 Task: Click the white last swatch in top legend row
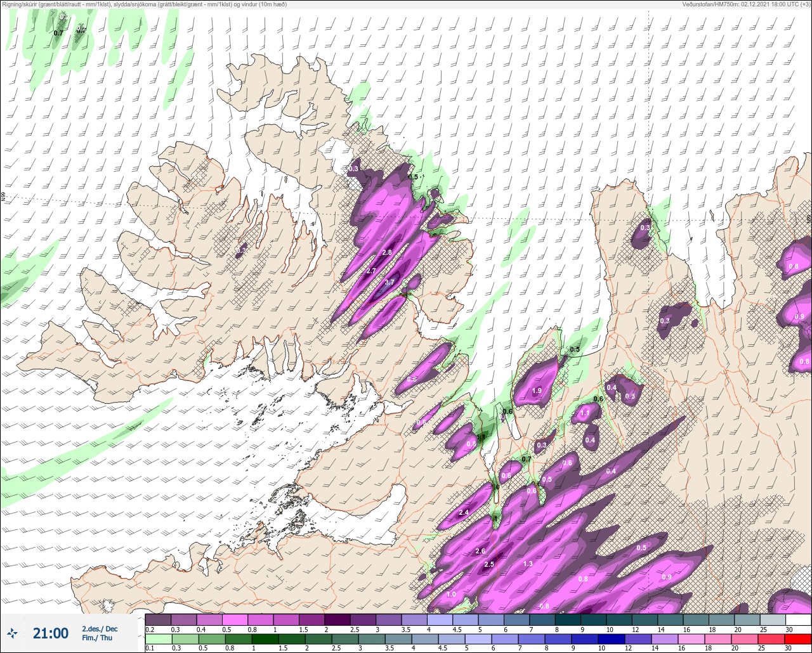799,619
